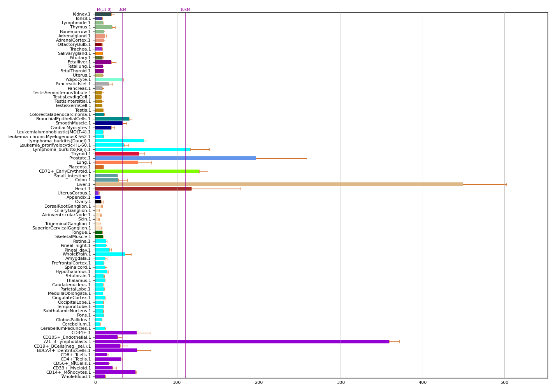Select the orange Lung.1 bar
This screenshot has height=392, width=555.
click(116, 163)
